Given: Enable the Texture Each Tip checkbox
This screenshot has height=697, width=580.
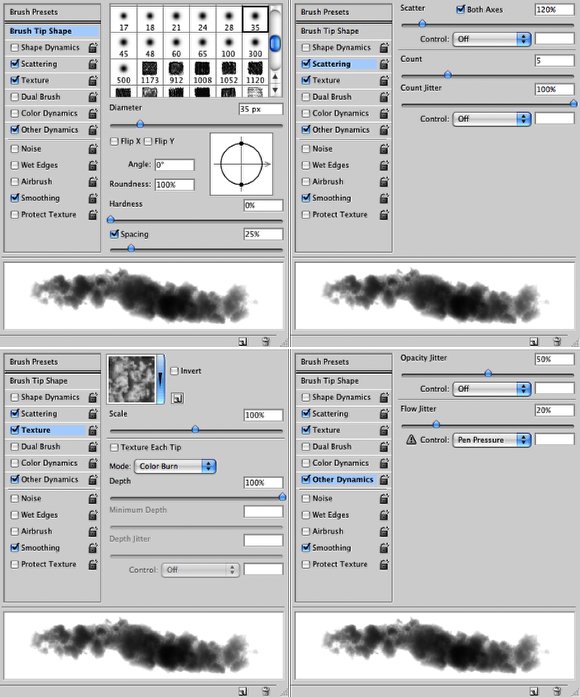Looking at the screenshot, I should click(x=114, y=447).
